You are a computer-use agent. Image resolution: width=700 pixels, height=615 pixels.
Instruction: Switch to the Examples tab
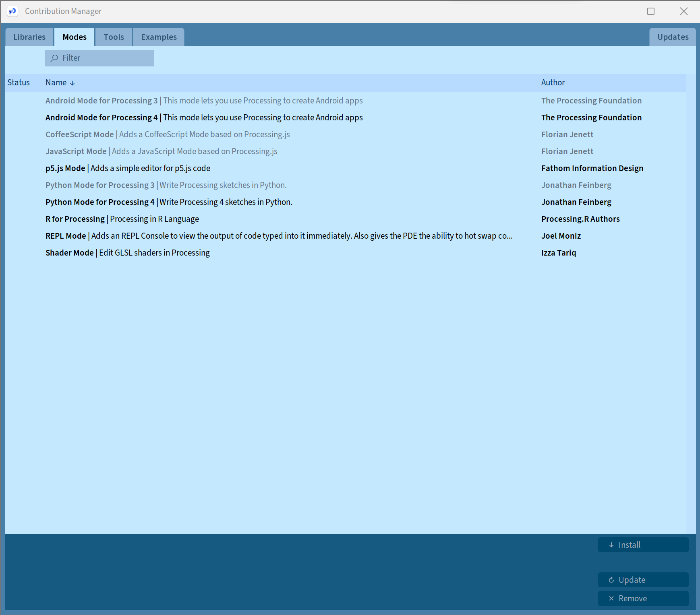[159, 37]
